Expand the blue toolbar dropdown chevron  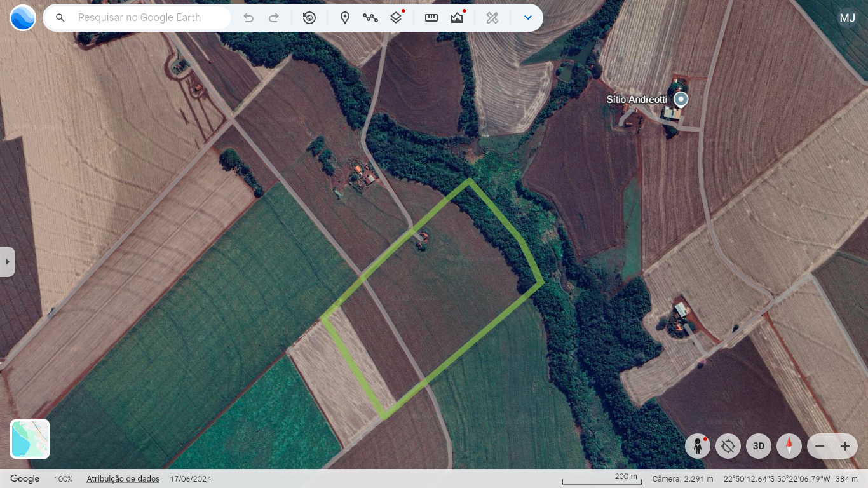pyautogui.click(x=527, y=18)
